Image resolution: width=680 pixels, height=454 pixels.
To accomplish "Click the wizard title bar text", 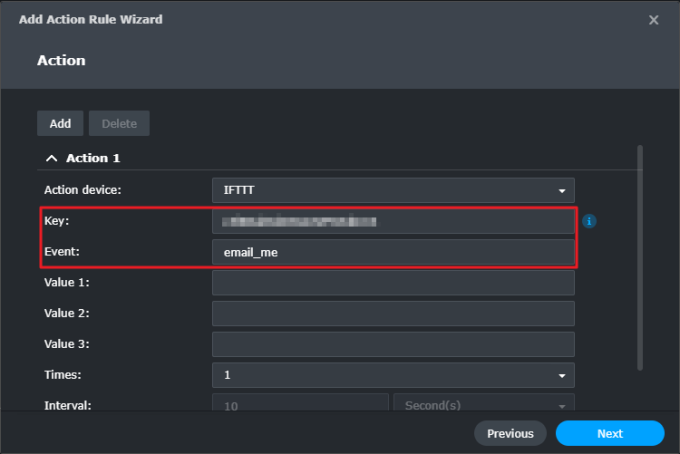I will click(90, 19).
